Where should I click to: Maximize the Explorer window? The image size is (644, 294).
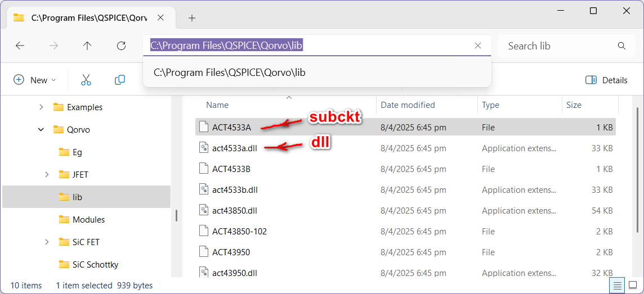(593, 11)
